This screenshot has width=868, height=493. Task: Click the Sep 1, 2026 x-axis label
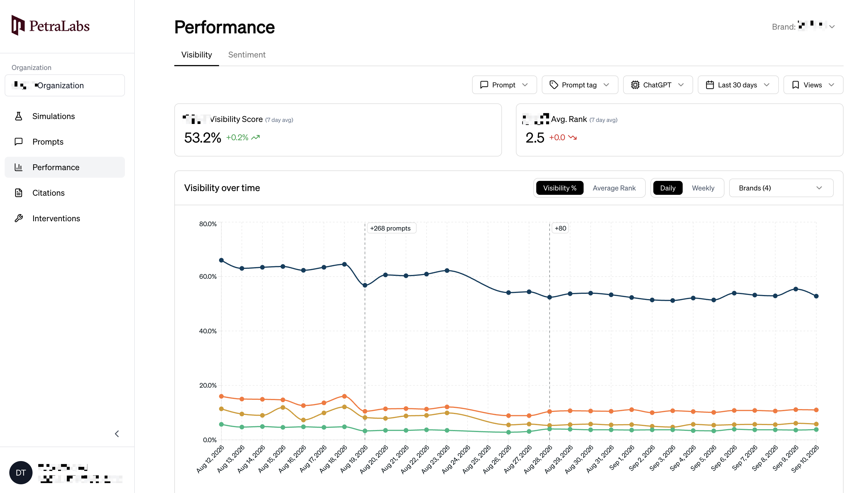622,458
